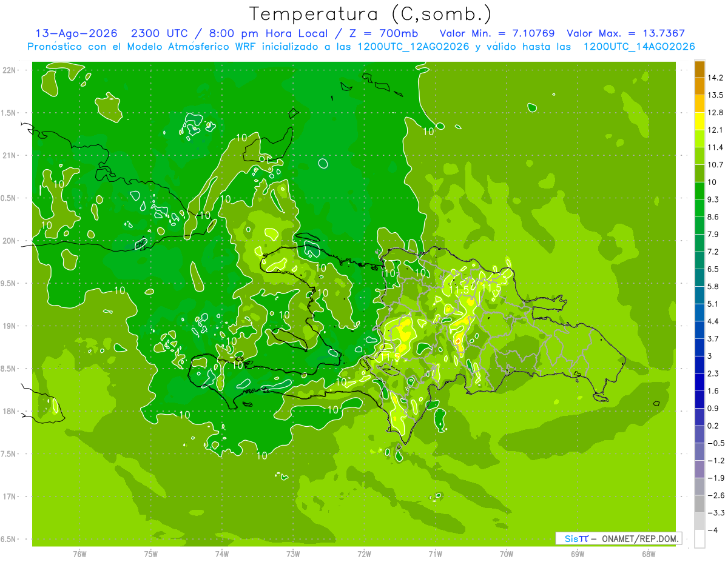The width and height of the screenshot is (728, 562).
Task: Click the 'Valor Min. = 7.10769' text
Action: tap(497, 34)
